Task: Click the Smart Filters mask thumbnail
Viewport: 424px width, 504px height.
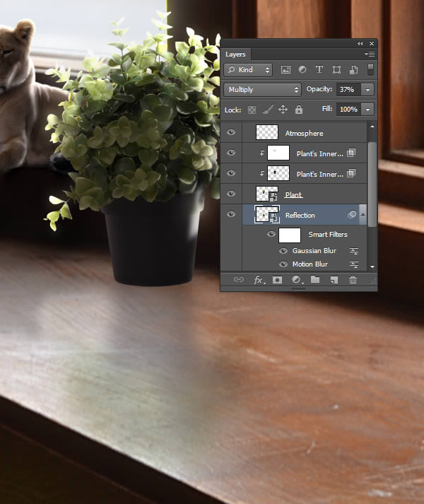Action: 290,235
